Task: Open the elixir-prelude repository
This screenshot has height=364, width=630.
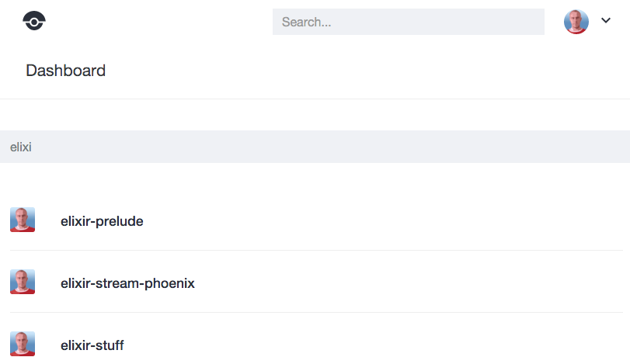Action: pos(102,221)
